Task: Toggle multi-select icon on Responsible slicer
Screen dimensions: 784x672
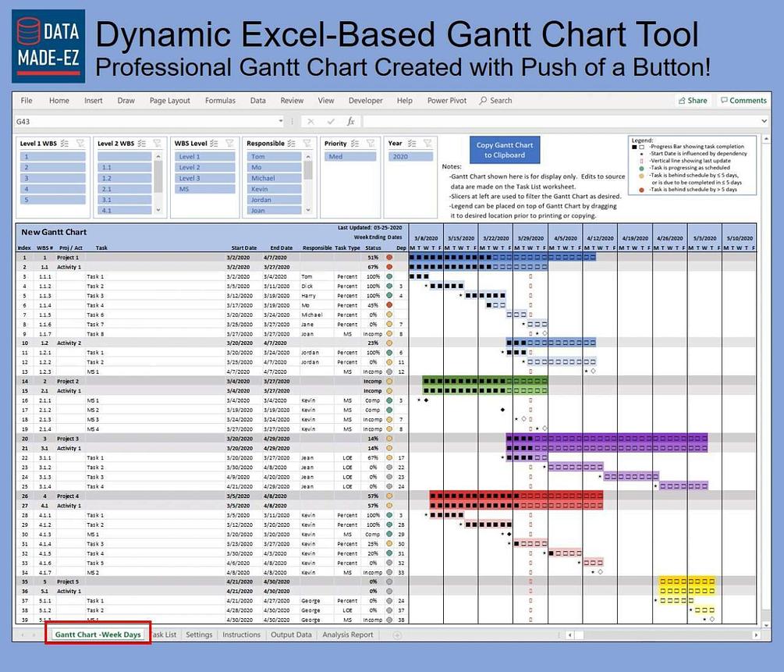Action: click(292, 144)
